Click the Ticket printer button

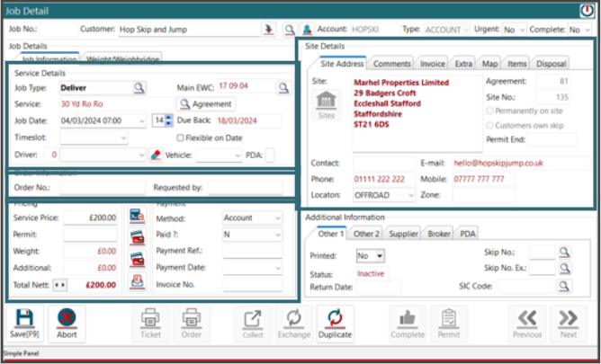[150, 324]
